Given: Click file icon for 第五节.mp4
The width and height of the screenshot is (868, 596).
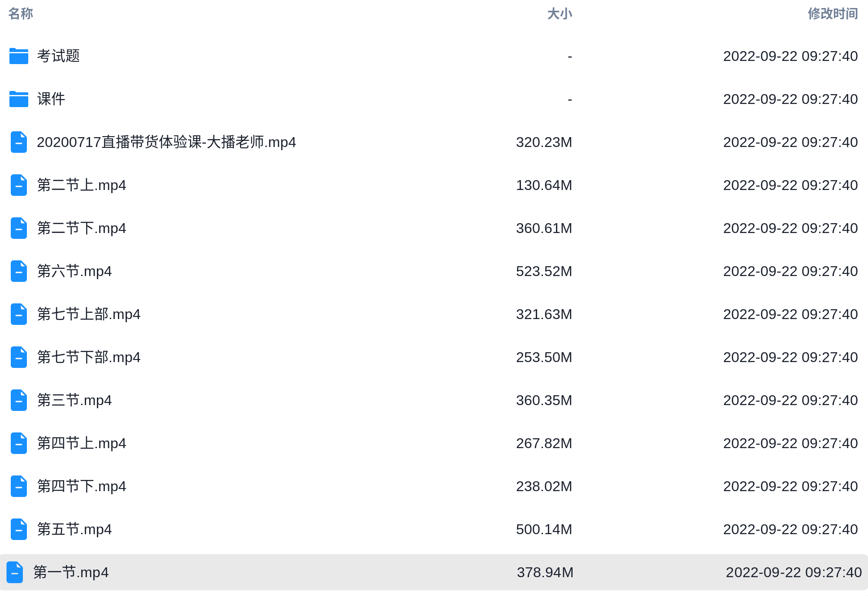Looking at the screenshot, I should (x=19, y=529).
